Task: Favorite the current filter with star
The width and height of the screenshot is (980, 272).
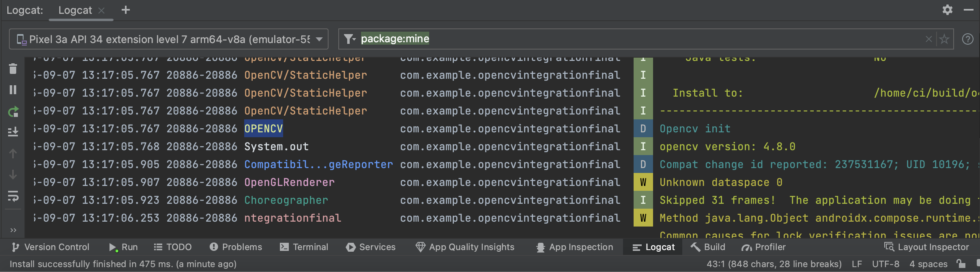Action: click(x=944, y=39)
